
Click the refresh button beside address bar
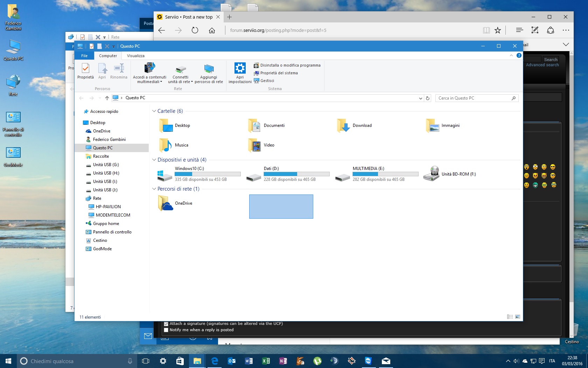click(428, 98)
